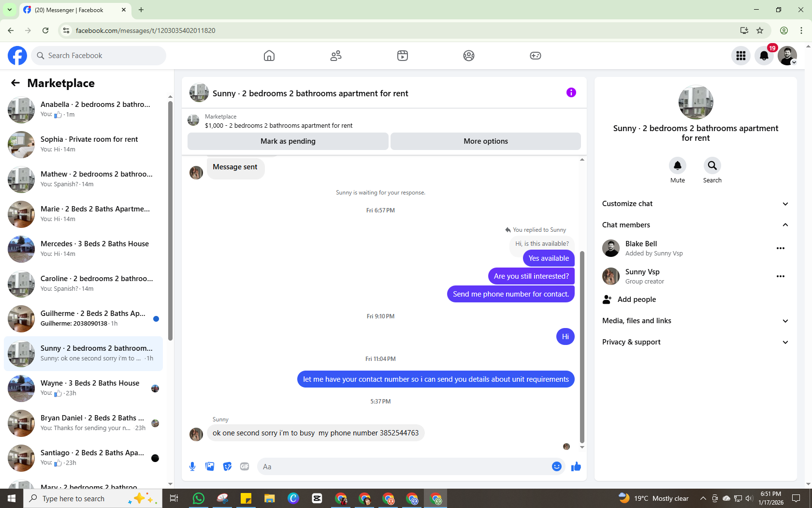Viewport: 812px width, 508px height.
Task: Open Windows Start menu
Action: (x=12, y=498)
